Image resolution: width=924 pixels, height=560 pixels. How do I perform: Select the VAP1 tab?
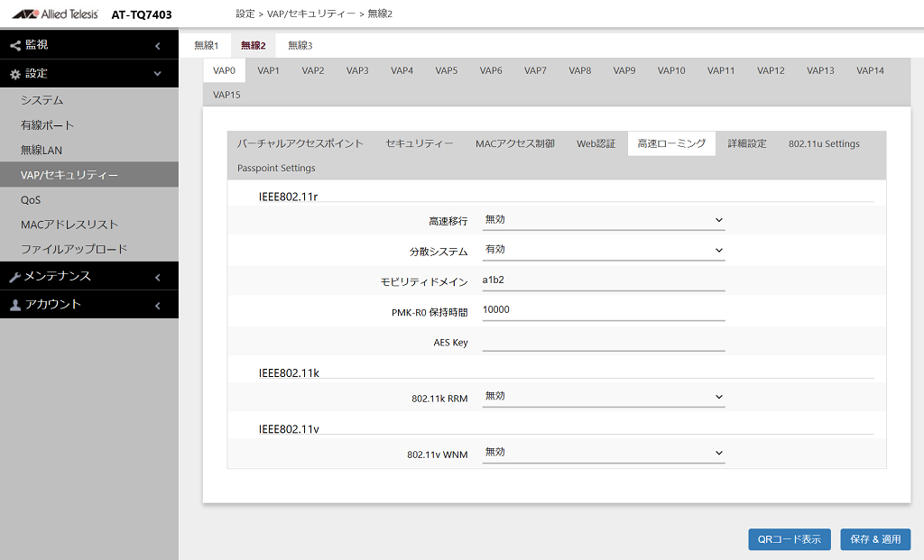tap(268, 70)
